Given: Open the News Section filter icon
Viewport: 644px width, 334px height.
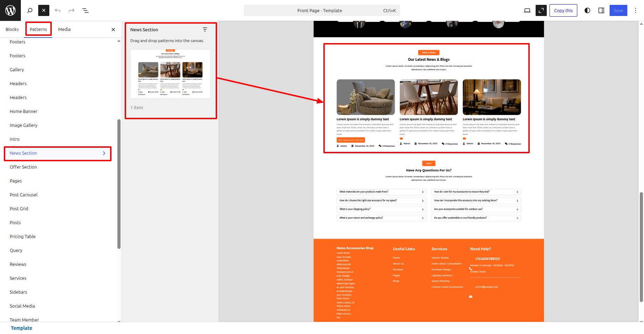Looking at the screenshot, I should click(x=205, y=30).
